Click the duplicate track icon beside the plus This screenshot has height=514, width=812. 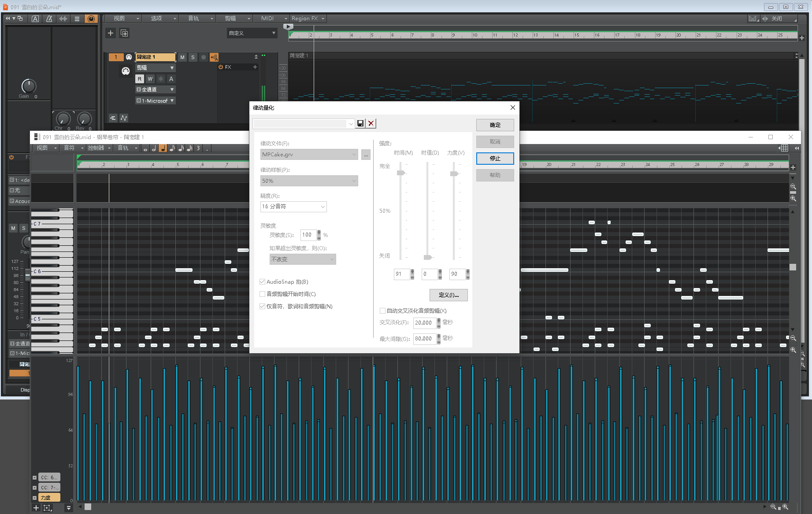(124, 33)
